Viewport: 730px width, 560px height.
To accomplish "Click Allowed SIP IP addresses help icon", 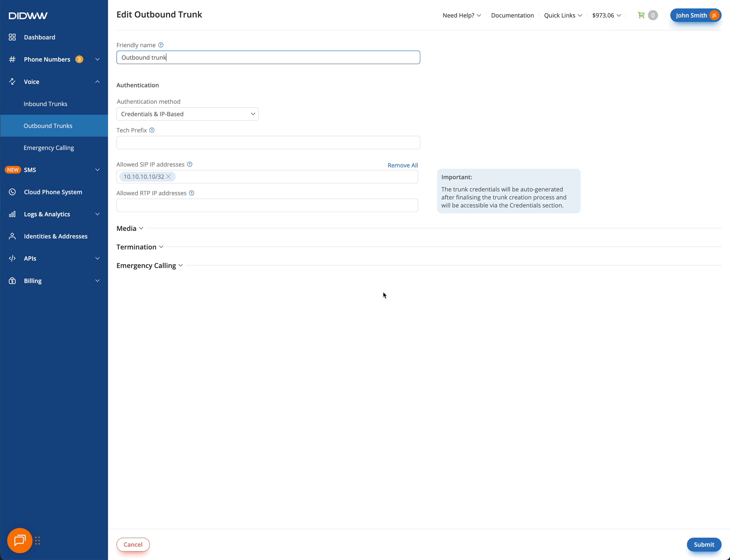I will coord(190,164).
